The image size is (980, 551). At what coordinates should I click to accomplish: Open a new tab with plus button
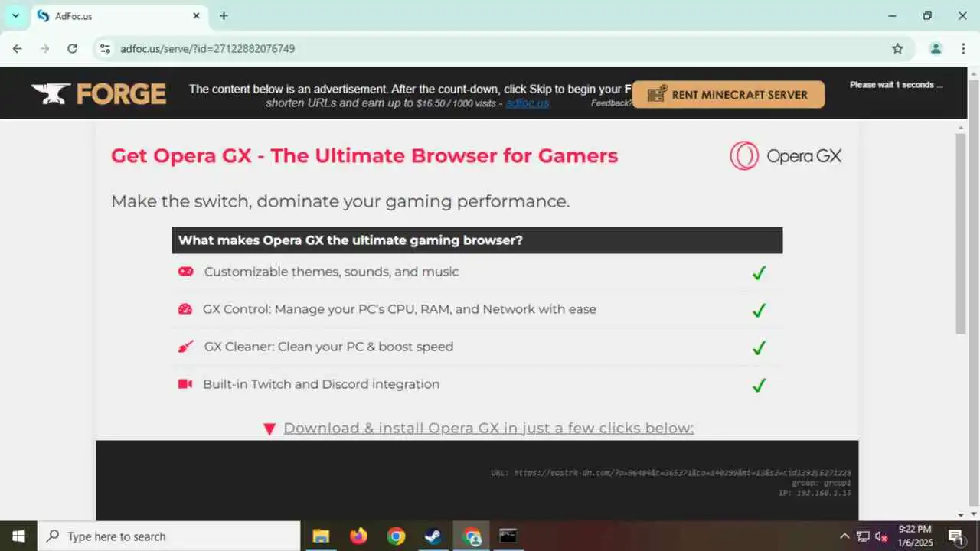[x=224, y=15]
